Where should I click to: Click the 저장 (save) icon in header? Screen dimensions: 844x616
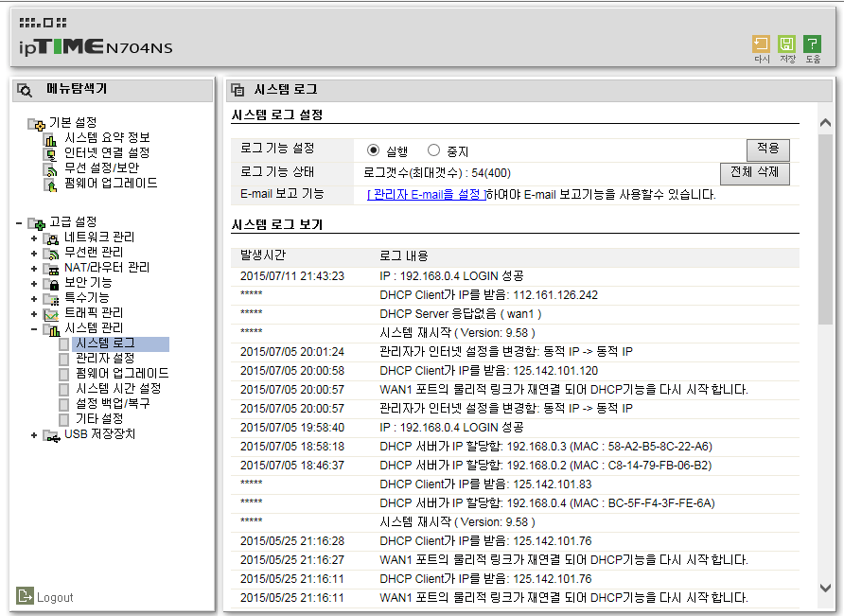[787, 44]
